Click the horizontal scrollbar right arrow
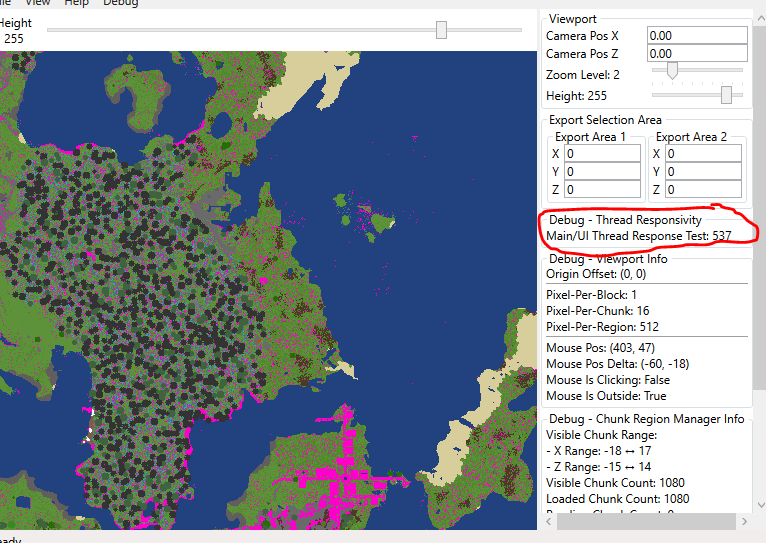 (744, 522)
